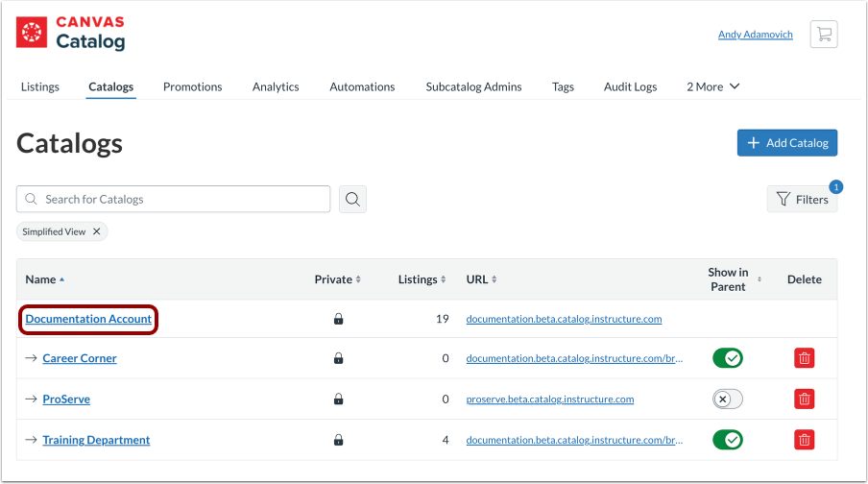The height and width of the screenshot is (484, 868).
Task: Remove the Simplified View filter chip
Action: (x=96, y=231)
